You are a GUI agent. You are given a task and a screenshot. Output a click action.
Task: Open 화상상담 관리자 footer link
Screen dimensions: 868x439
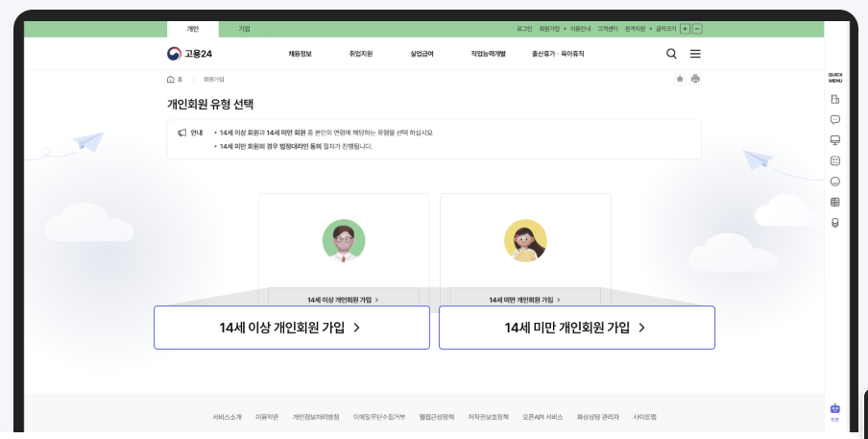tap(598, 417)
